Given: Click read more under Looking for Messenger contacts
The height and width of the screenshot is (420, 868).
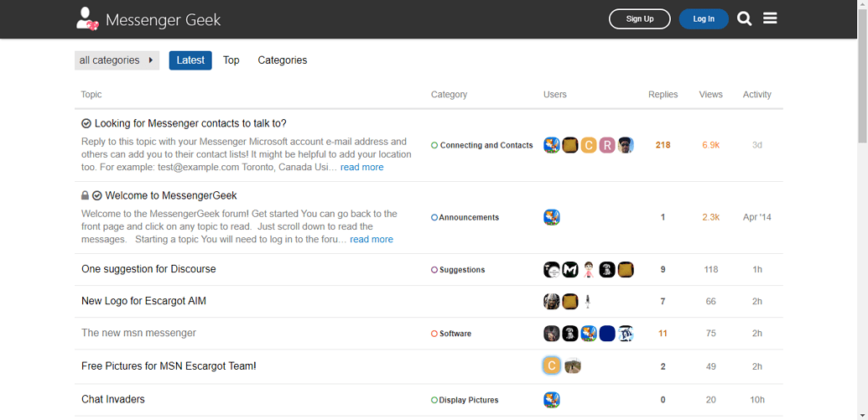Looking at the screenshot, I should [x=362, y=167].
